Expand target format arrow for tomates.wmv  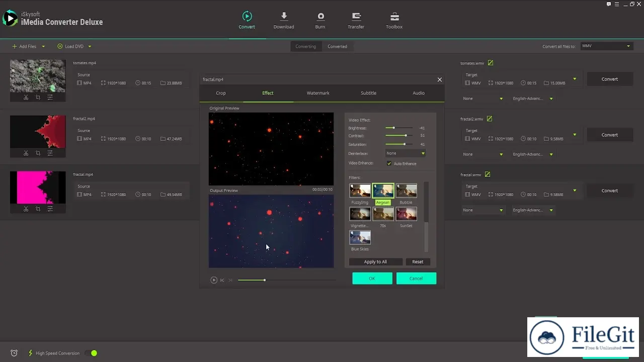pos(575,79)
